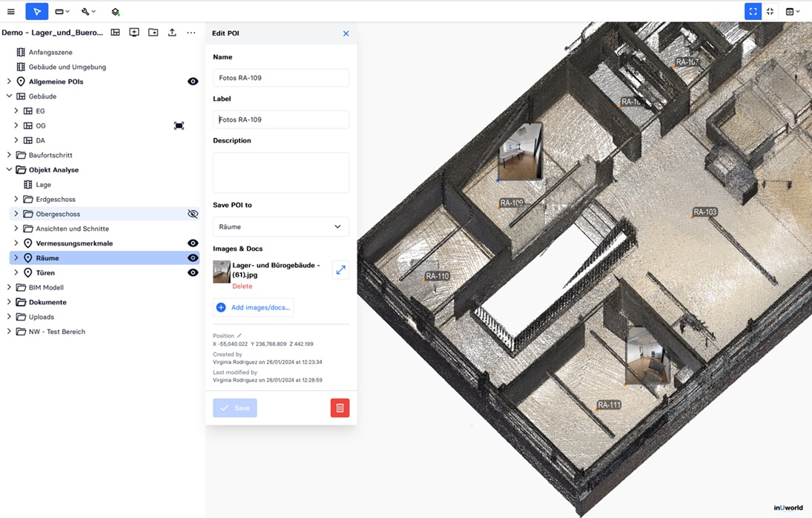The image size is (812, 518).
Task: Show the hidden Obergeschoss layer
Action: tap(193, 214)
